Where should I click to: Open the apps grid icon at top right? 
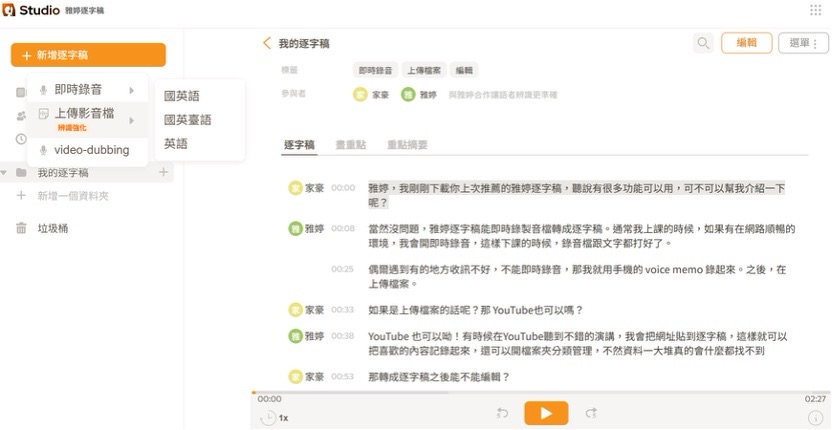click(x=814, y=10)
